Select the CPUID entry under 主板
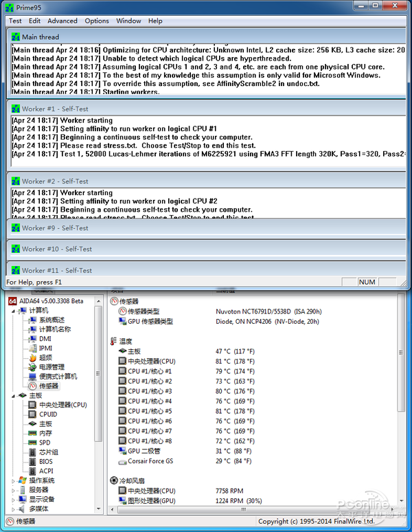The height and width of the screenshot is (532, 412). (48, 414)
